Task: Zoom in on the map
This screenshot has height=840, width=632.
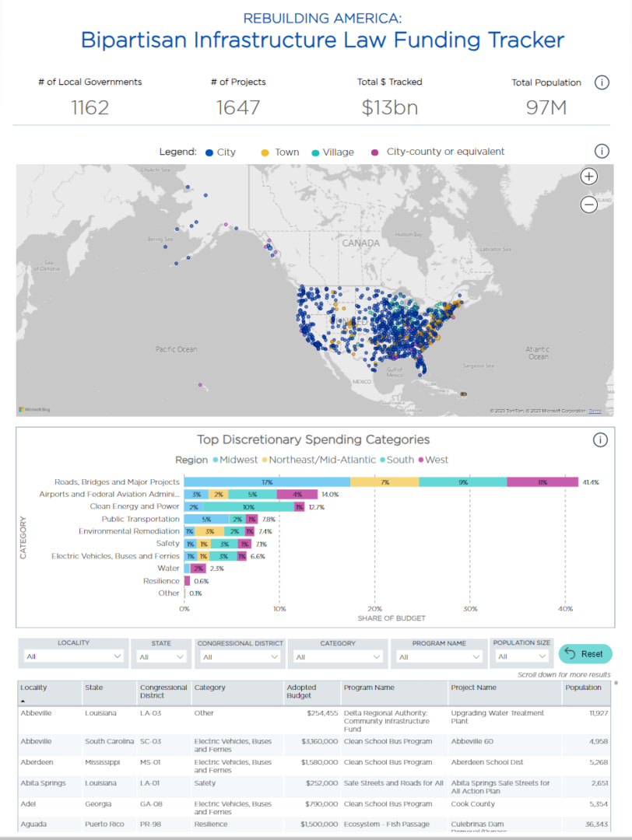Action: tap(589, 177)
